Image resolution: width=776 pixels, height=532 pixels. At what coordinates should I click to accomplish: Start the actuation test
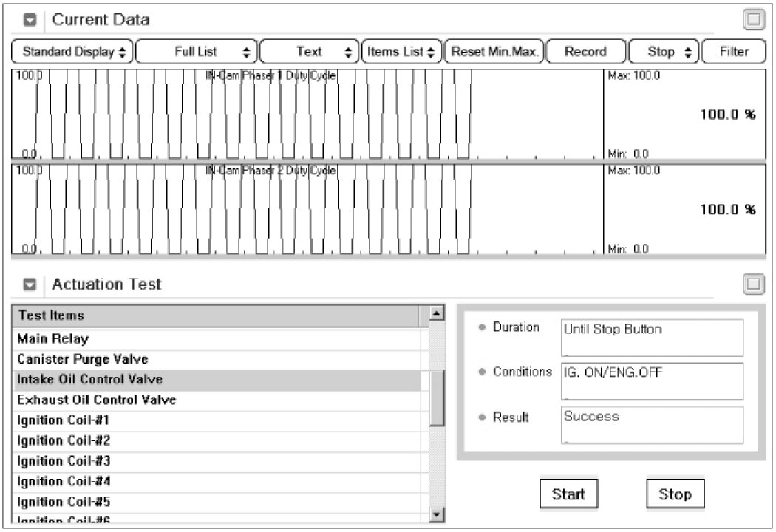(568, 494)
